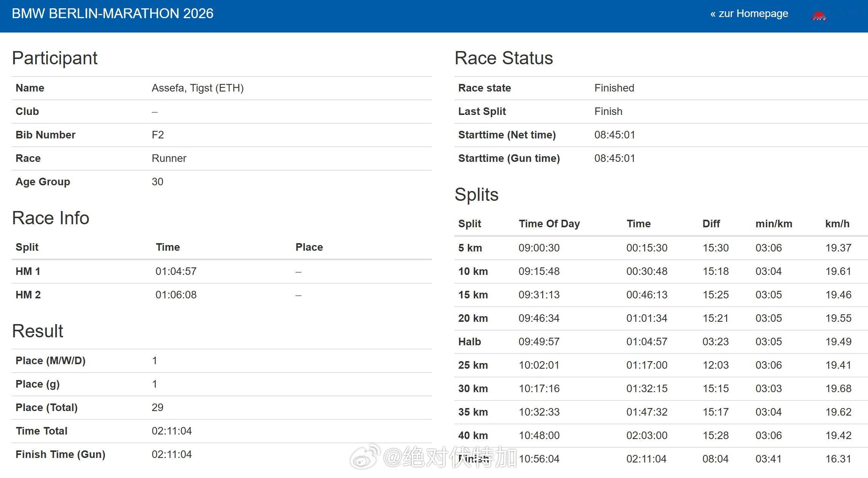
Task: Click the 40 km split time 02:03:00
Action: [x=647, y=436]
